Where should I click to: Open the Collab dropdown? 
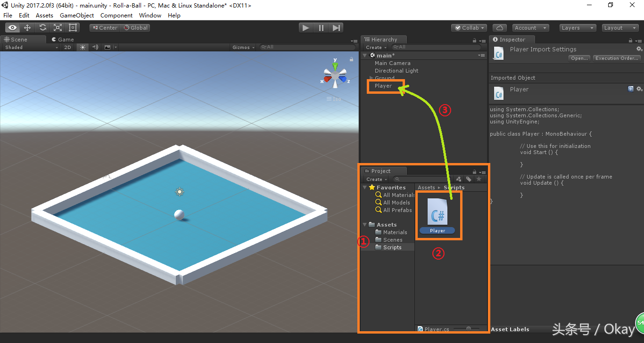tap(469, 28)
